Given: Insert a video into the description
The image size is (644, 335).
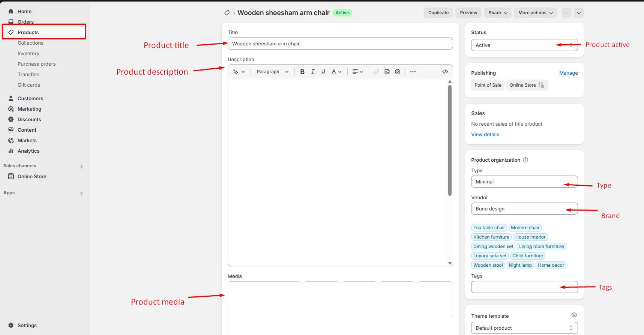Looking at the screenshot, I should tap(397, 72).
